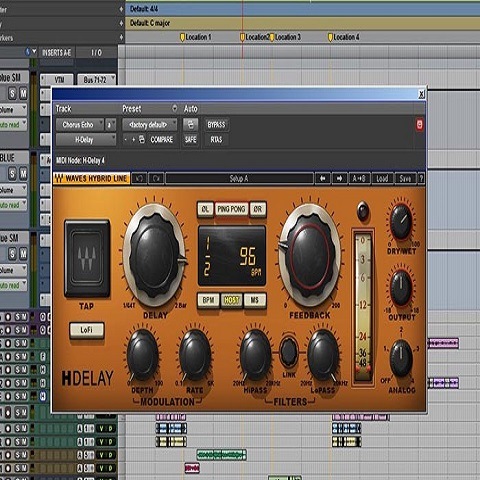Mute the third 'ue SM' track

tap(23, 254)
